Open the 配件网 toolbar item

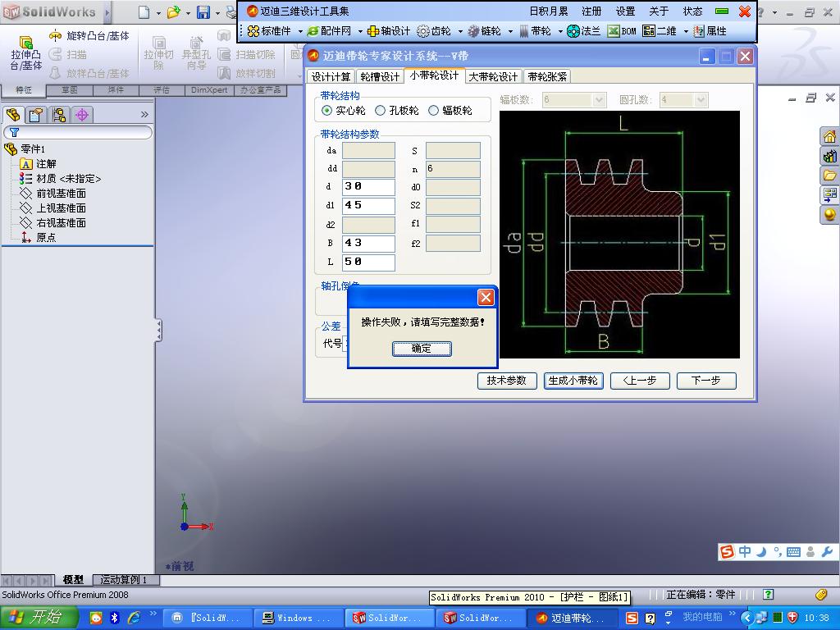click(x=328, y=31)
